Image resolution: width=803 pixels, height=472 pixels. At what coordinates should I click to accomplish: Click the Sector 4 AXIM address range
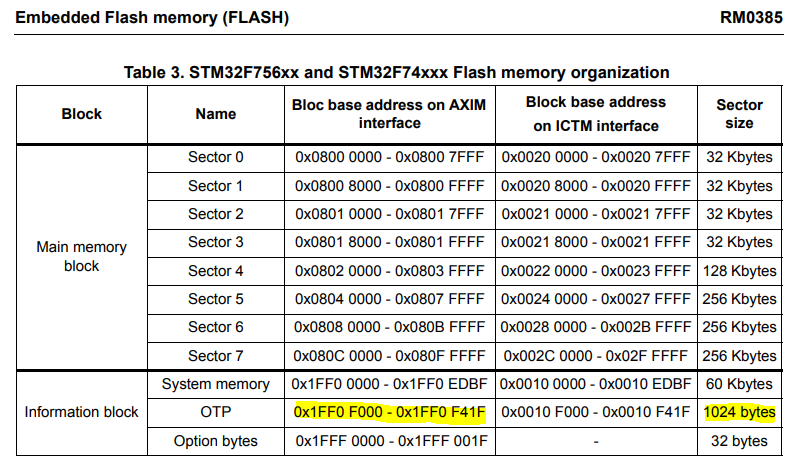click(389, 271)
